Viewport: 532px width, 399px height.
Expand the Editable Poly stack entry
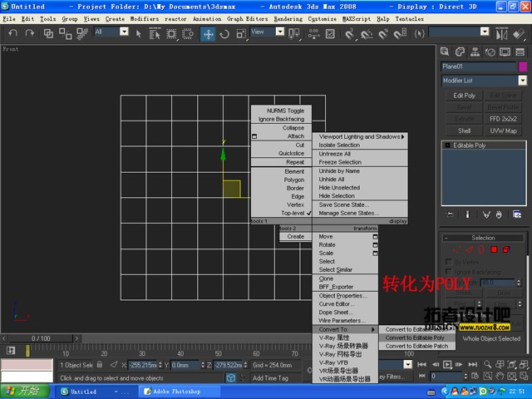click(x=447, y=145)
